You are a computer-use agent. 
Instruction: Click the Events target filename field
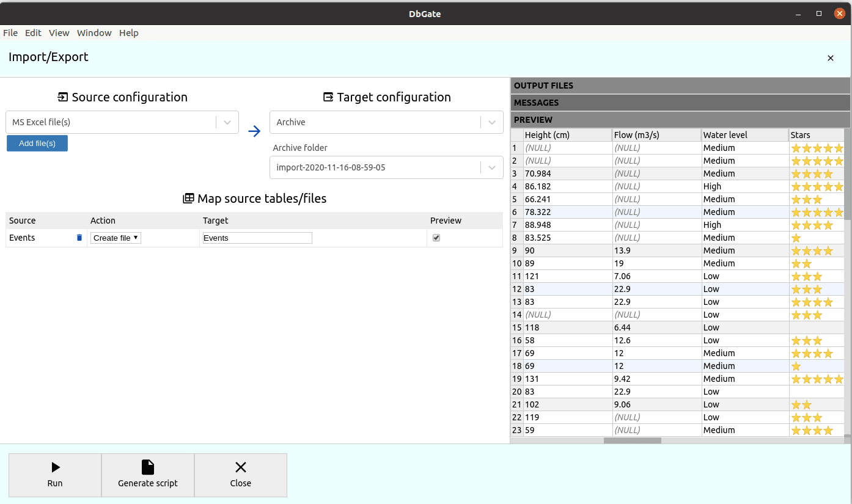tap(257, 238)
